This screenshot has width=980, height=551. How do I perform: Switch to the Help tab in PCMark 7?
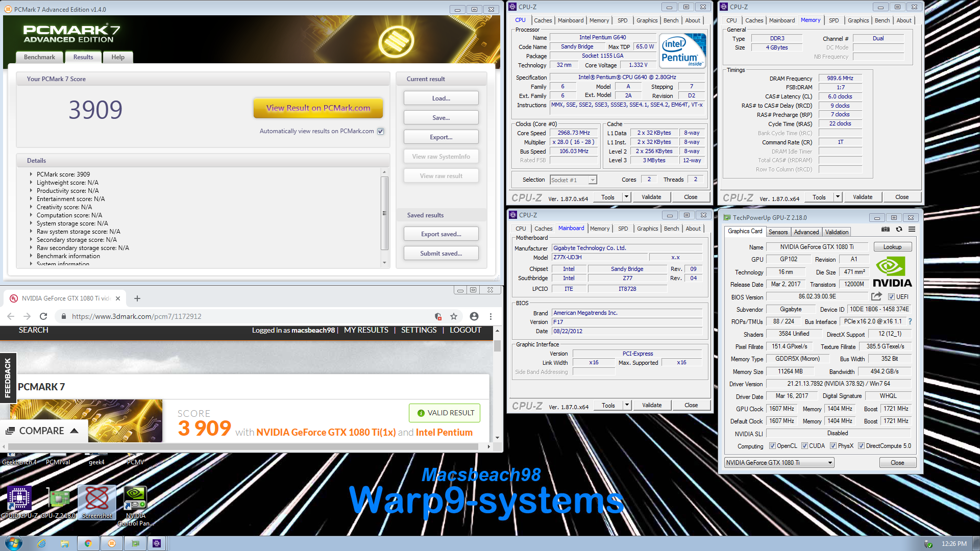click(x=118, y=57)
